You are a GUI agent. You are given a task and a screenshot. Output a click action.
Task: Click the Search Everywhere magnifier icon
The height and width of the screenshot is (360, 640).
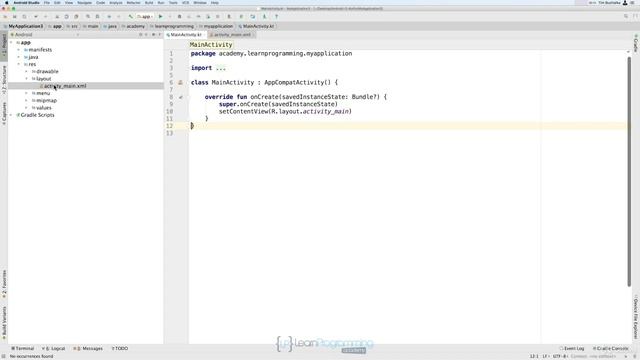point(626,17)
